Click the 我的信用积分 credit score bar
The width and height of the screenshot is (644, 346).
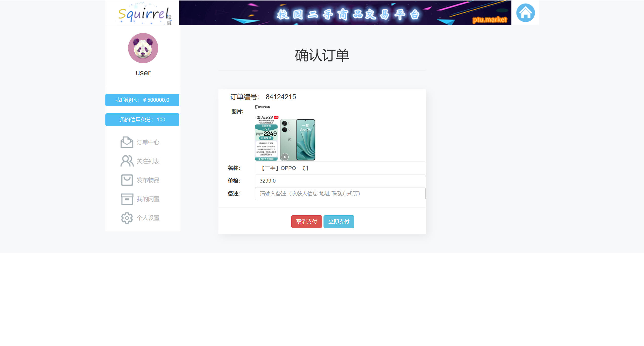click(x=142, y=120)
